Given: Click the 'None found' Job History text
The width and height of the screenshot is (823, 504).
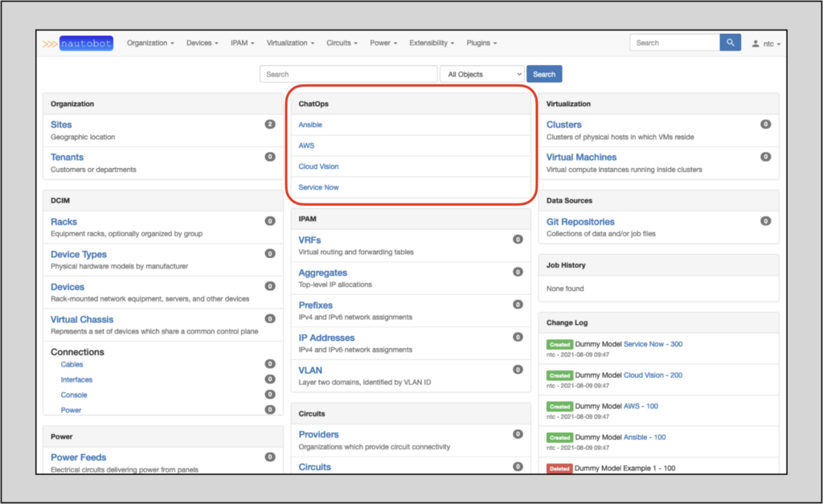Looking at the screenshot, I should [x=565, y=289].
